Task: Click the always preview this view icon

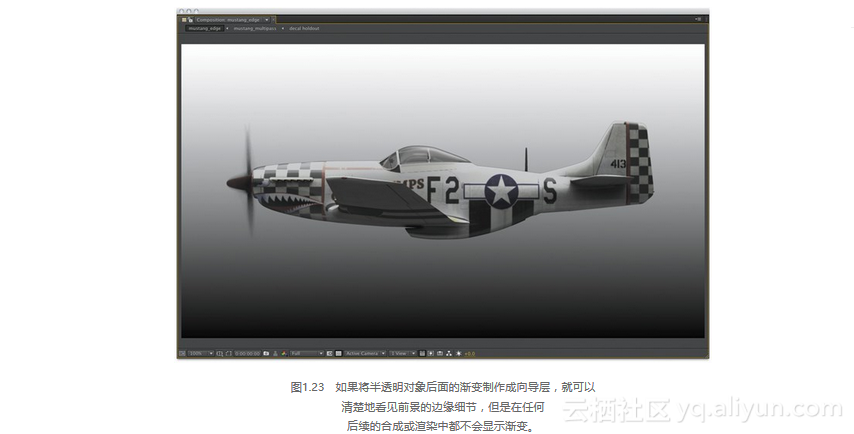Action: (x=182, y=353)
